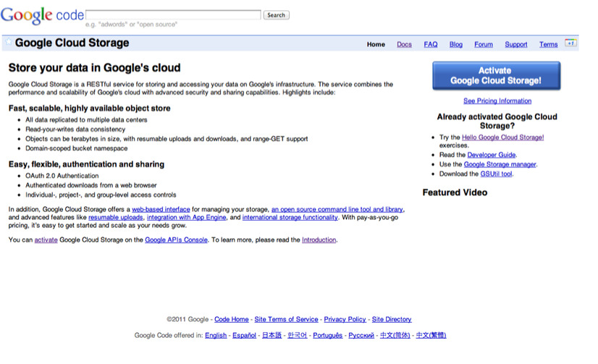Click the Featured Video heading

click(455, 192)
